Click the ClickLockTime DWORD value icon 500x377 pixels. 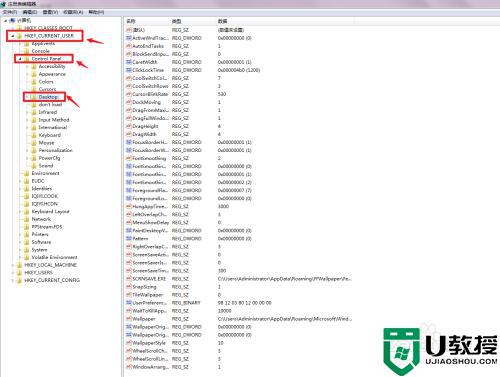point(129,70)
